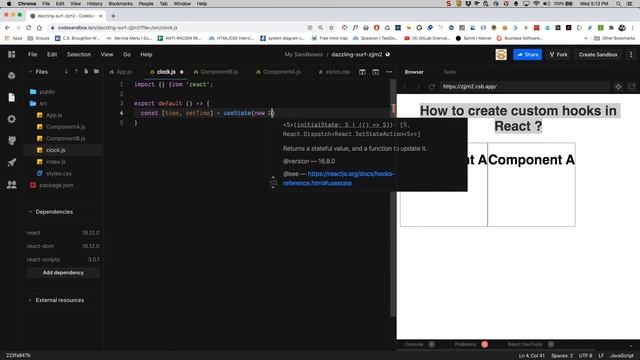Open the Chrome History menu in macOS menu bar

point(94,4)
